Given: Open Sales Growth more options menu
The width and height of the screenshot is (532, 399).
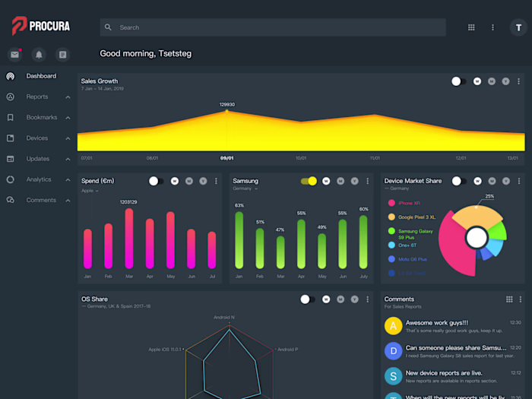Looking at the screenshot, I should (x=518, y=81).
